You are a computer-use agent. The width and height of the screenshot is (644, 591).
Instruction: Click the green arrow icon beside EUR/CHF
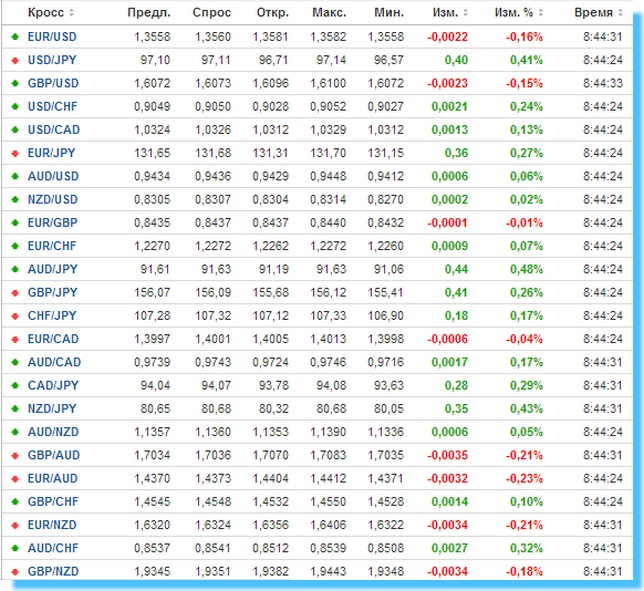(x=15, y=246)
